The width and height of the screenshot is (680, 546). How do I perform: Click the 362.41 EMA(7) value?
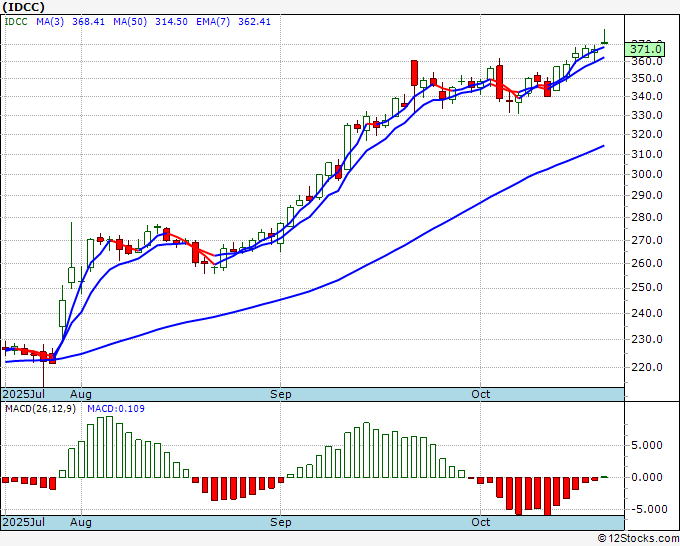(x=255, y=22)
